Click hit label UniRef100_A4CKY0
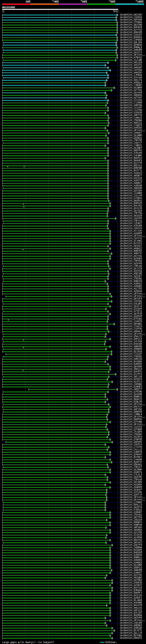Screen dimensions: 146x644 coord(131,65)
